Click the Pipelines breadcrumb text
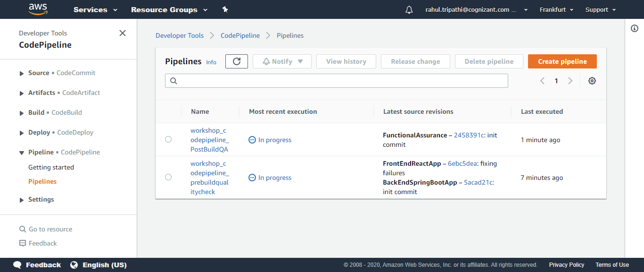This screenshot has width=644, height=272. tap(290, 35)
